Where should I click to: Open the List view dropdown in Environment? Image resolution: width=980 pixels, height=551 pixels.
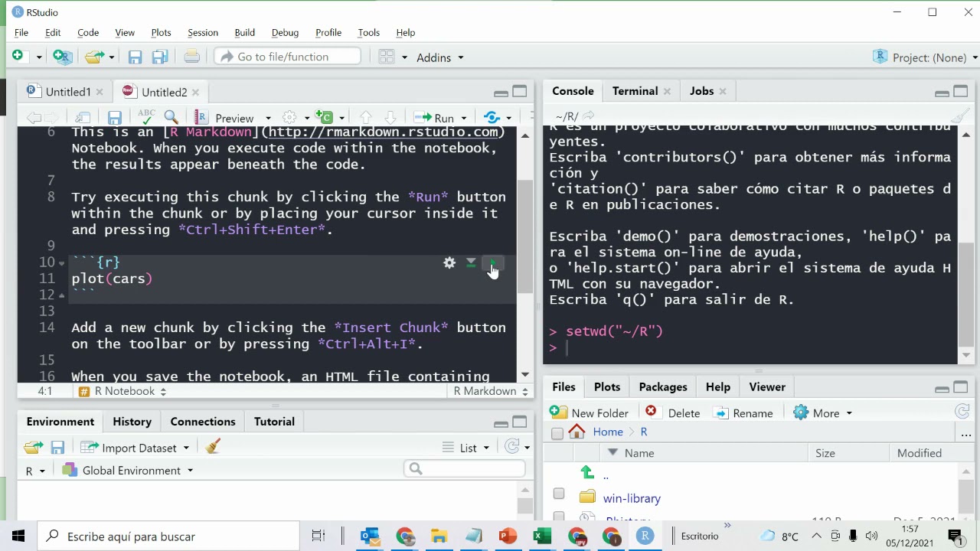pyautogui.click(x=465, y=448)
